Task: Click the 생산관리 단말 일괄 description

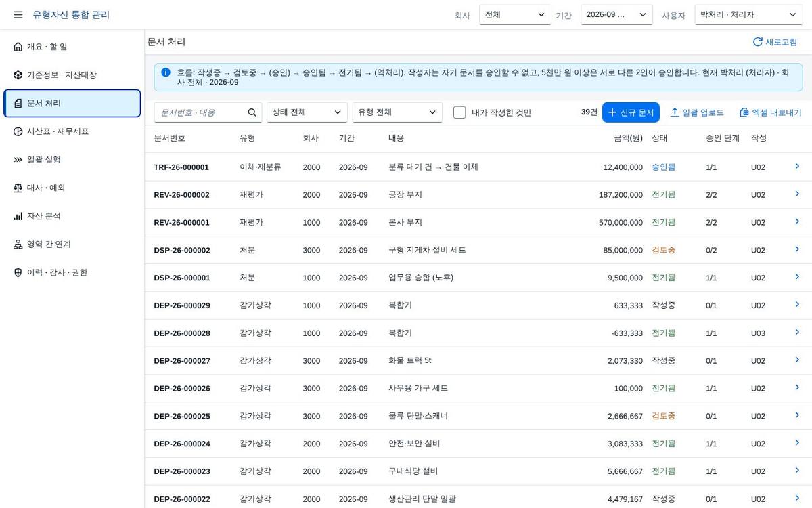Action: point(422,499)
